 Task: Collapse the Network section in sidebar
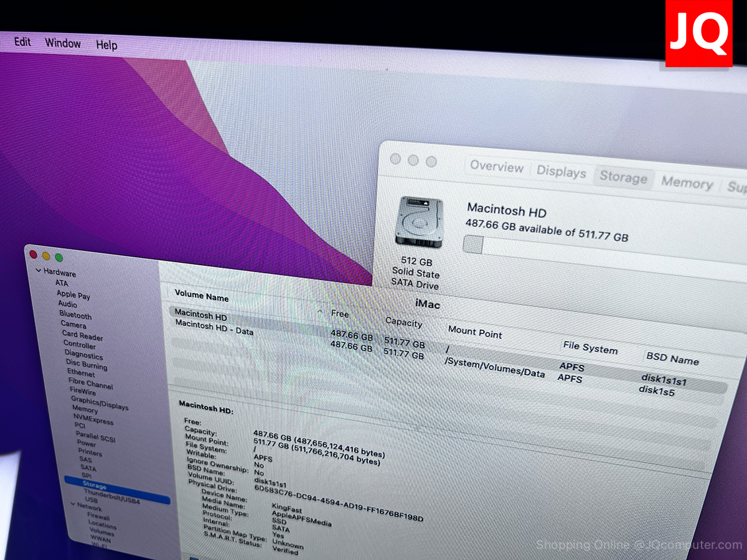(x=73, y=504)
